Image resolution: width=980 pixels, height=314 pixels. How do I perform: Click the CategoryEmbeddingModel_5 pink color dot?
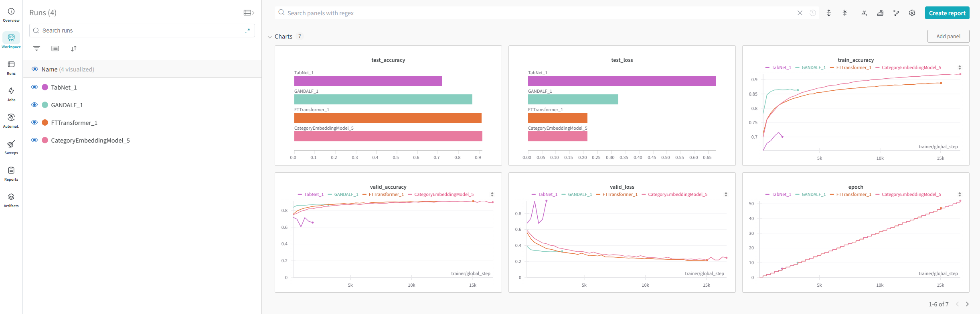tap(45, 140)
